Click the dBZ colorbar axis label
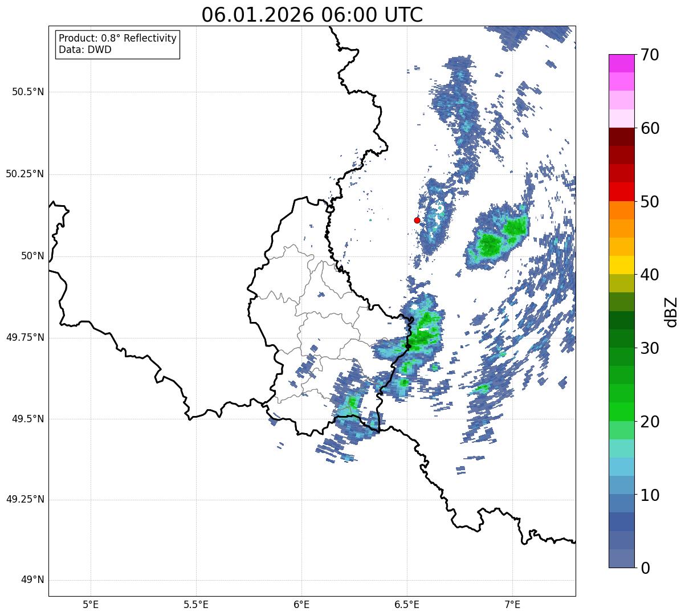Image resolution: width=685 pixels, height=616 pixels. [x=671, y=311]
